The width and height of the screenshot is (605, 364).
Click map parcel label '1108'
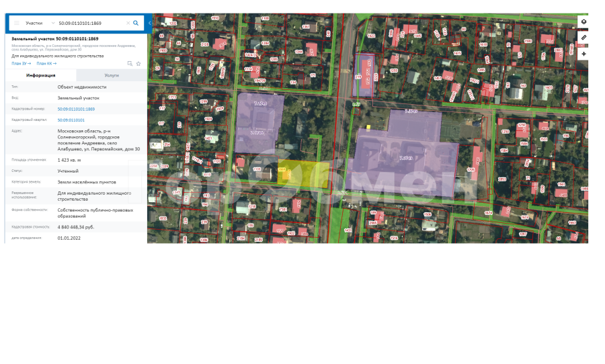click(257, 169)
